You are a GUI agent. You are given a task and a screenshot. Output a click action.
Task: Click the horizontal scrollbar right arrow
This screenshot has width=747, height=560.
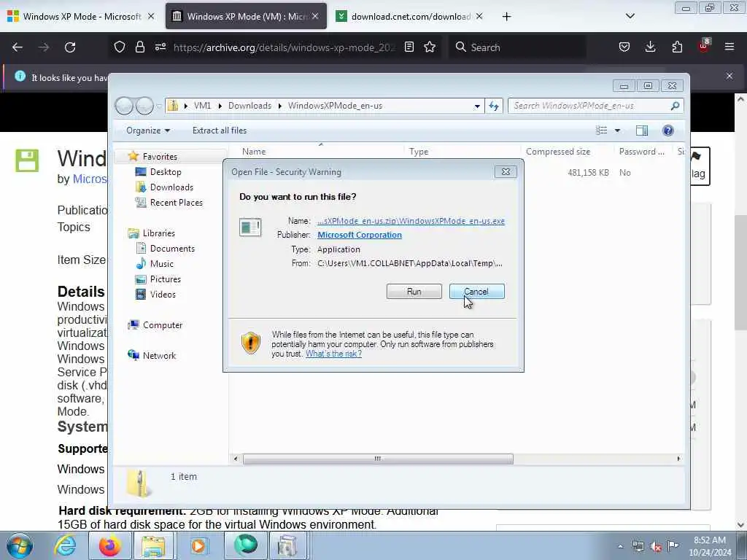pos(678,459)
